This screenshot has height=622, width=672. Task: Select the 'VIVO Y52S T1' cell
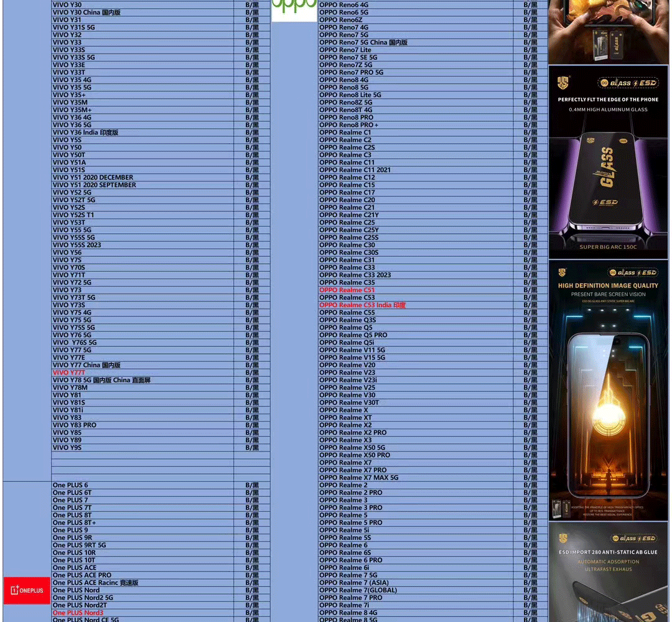pyautogui.click(x=142, y=215)
